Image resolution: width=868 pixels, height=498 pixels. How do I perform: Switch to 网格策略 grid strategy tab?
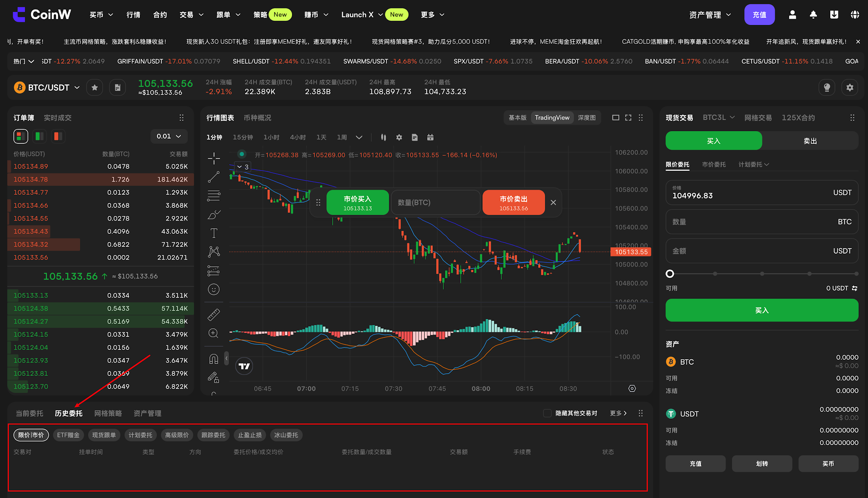point(108,413)
